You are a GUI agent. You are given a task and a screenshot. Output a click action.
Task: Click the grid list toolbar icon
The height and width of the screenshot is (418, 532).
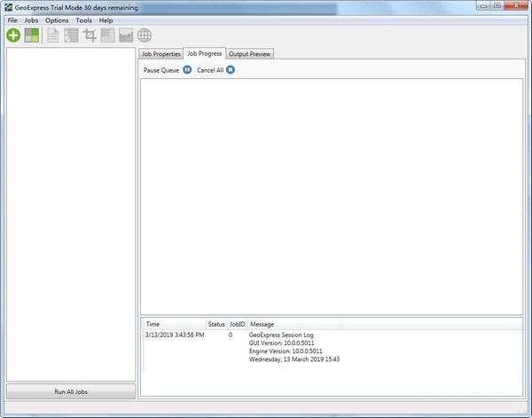coord(71,35)
